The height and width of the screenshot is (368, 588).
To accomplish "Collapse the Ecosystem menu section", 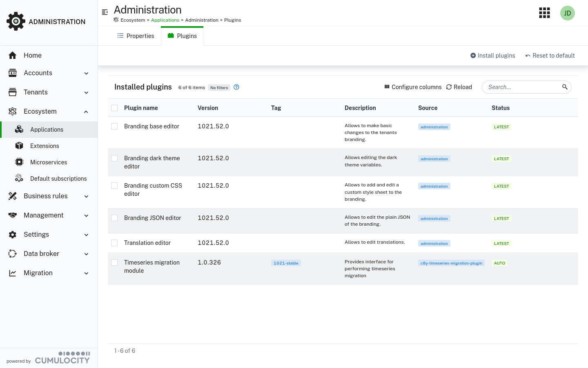I will 86,112.
